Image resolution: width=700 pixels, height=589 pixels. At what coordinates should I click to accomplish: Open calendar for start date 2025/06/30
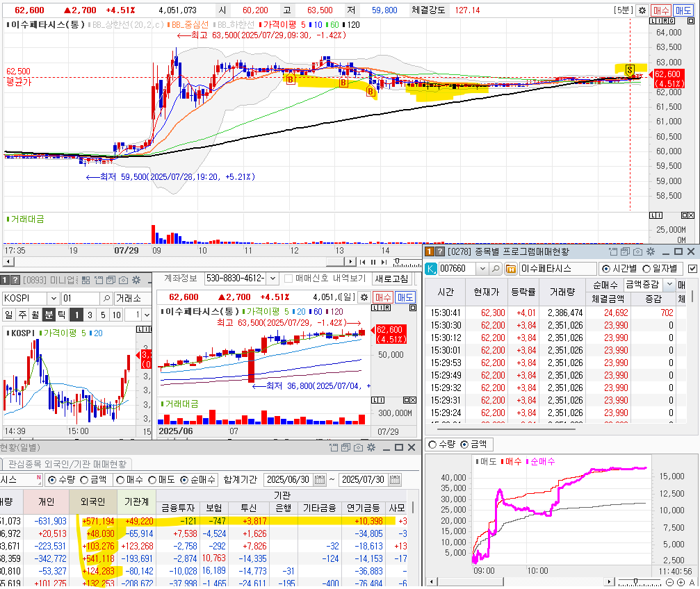pos(320,480)
